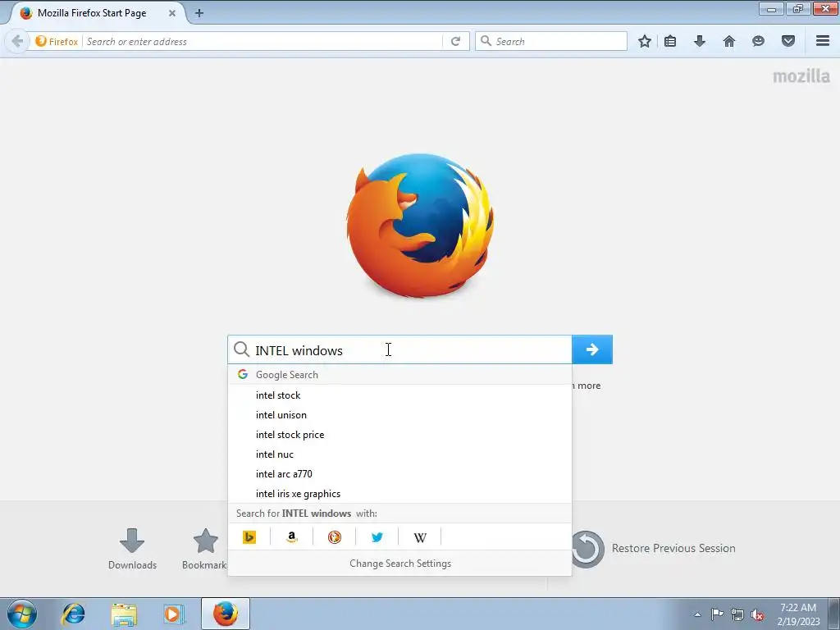Open a new tab with plus button
Screen dimensions: 840x630
(199, 13)
